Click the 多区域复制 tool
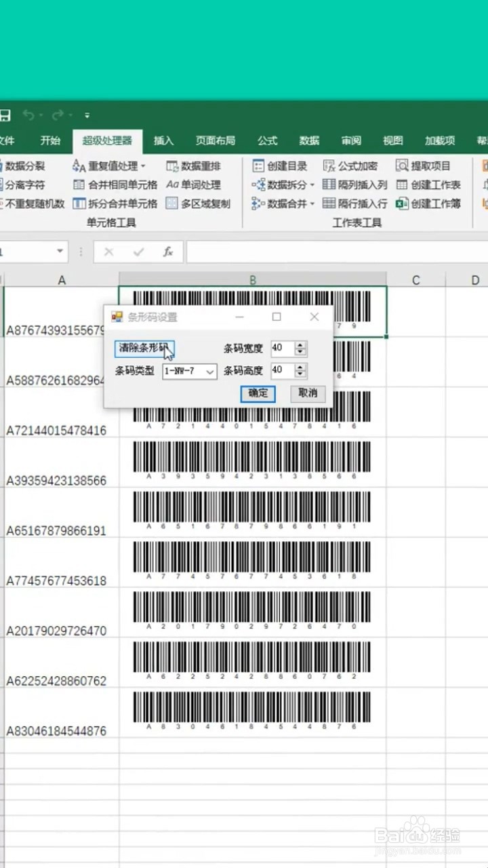Viewport: 488px width, 868px height. (197, 203)
